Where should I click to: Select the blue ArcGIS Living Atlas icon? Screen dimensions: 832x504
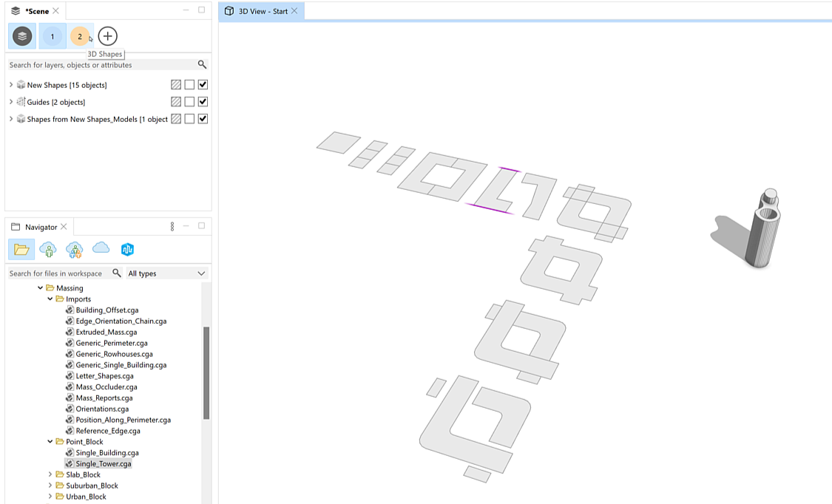coord(127,249)
